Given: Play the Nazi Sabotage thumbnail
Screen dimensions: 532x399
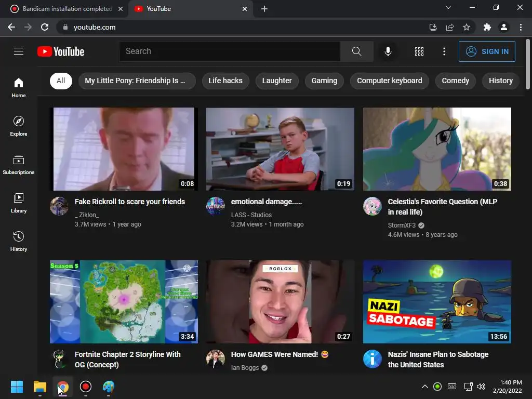Looking at the screenshot, I should (x=437, y=302).
